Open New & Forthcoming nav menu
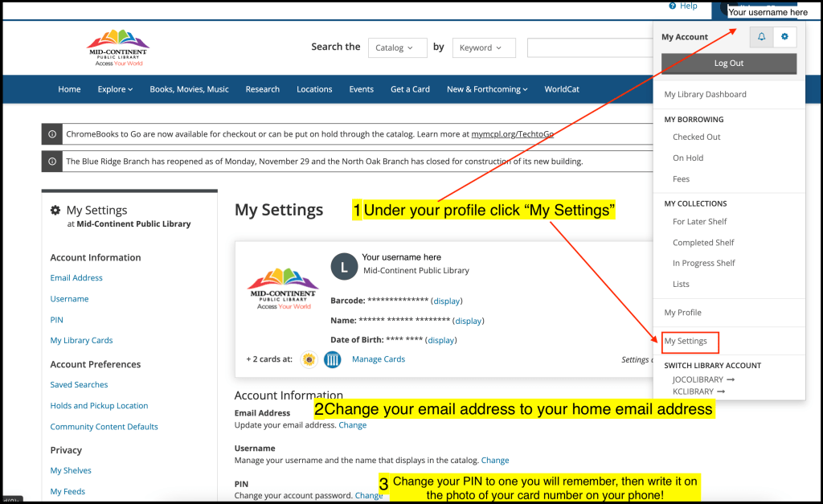823x504 pixels. pos(487,89)
